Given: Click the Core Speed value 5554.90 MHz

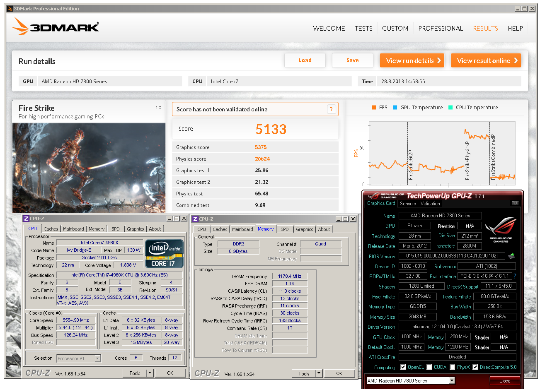Looking at the screenshot, I should [76, 320].
